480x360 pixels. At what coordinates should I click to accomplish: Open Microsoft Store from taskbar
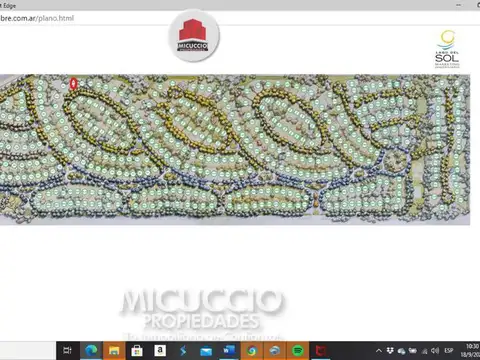click(137, 350)
